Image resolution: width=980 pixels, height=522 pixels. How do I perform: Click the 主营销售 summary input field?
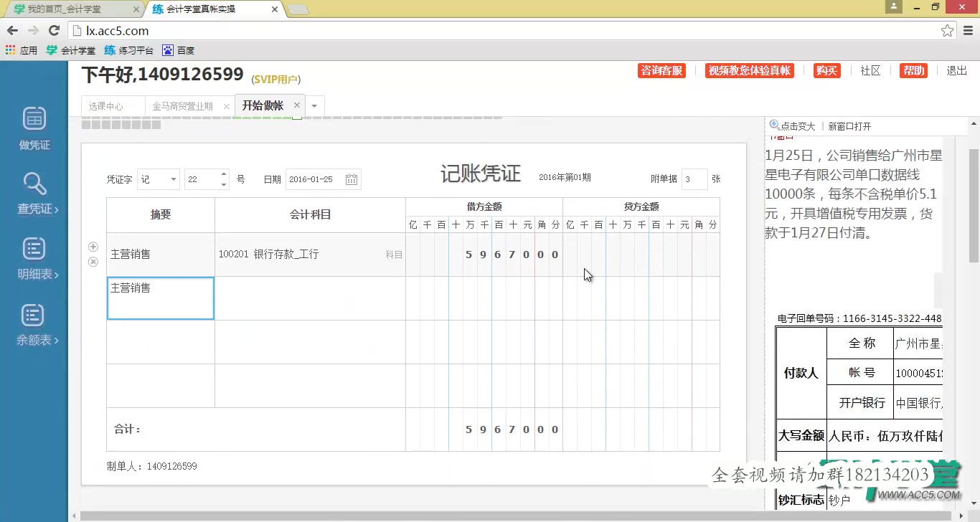pos(159,298)
